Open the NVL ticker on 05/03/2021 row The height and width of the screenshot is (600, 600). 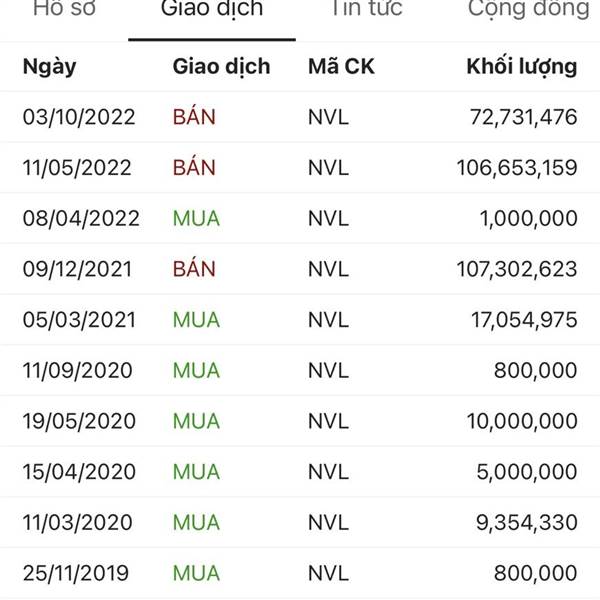click(328, 320)
